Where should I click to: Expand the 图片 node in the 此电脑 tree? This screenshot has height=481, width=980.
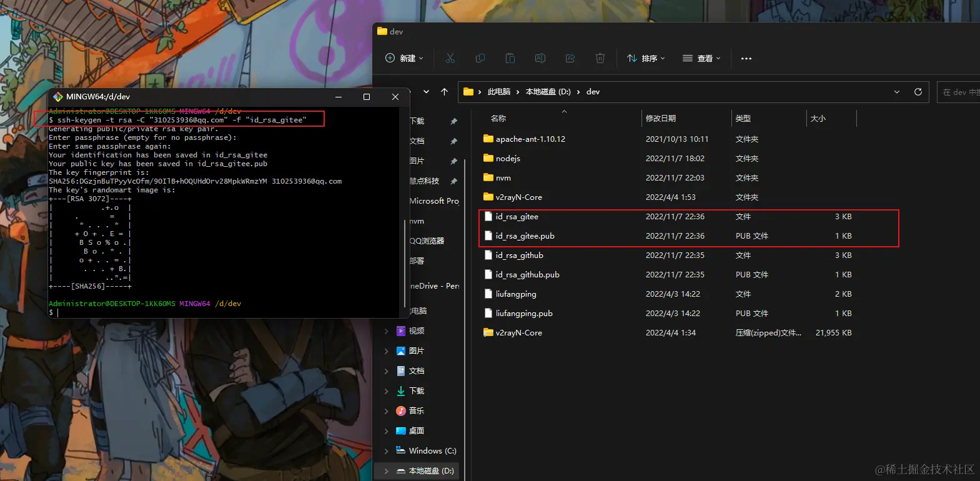[x=386, y=351]
